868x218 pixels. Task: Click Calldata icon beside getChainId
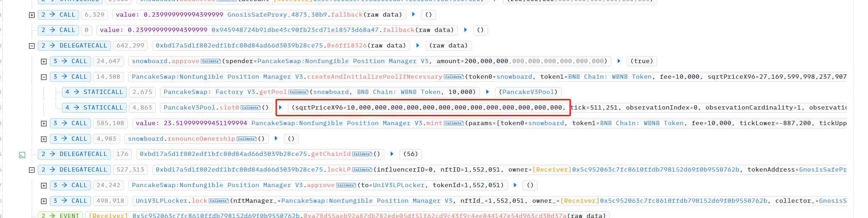(x=362, y=154)
